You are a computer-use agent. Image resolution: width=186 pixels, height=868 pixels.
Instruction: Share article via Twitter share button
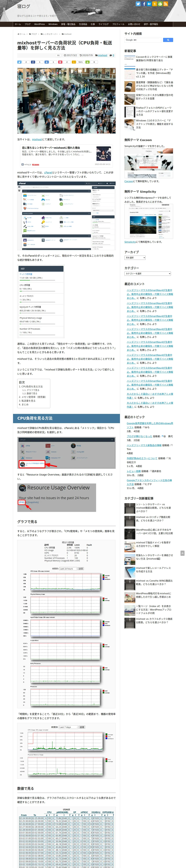pyautogui.click(x=20, y=62)
